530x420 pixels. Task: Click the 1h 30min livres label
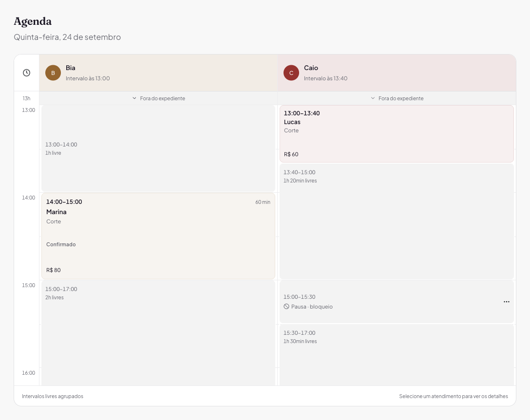click(x=300, y=341)
